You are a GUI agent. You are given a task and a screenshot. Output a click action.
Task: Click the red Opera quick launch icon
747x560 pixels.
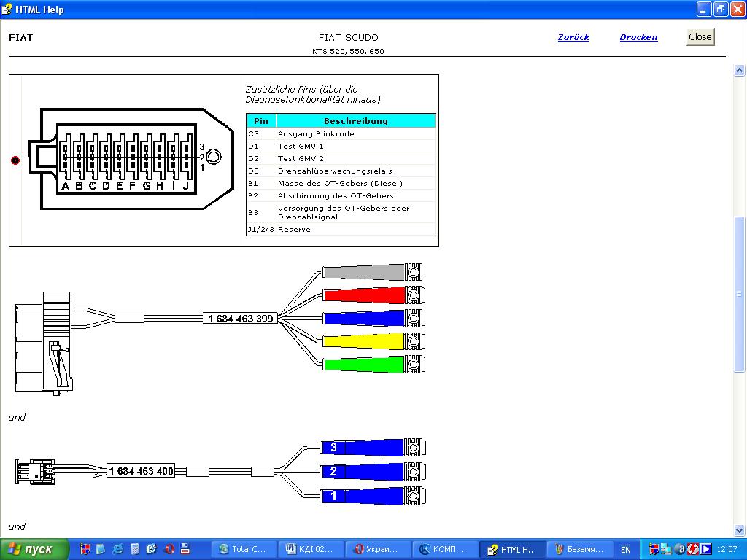point(169,549)
